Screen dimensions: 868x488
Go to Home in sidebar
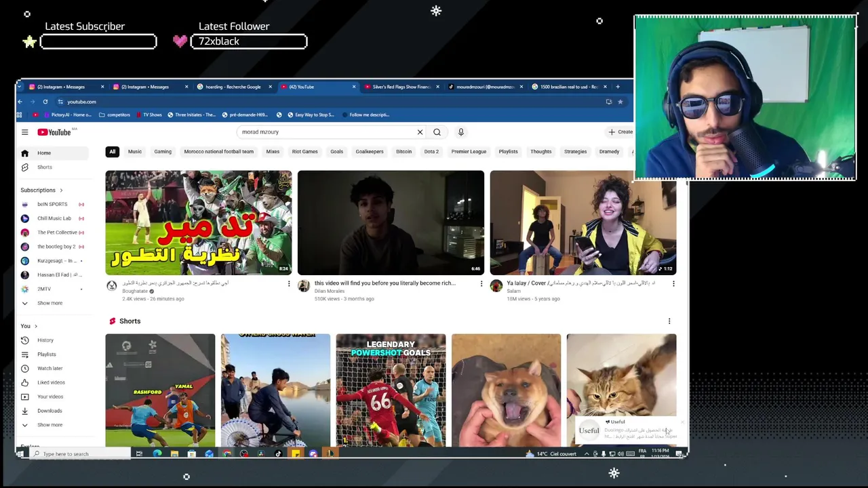[53, 153]
